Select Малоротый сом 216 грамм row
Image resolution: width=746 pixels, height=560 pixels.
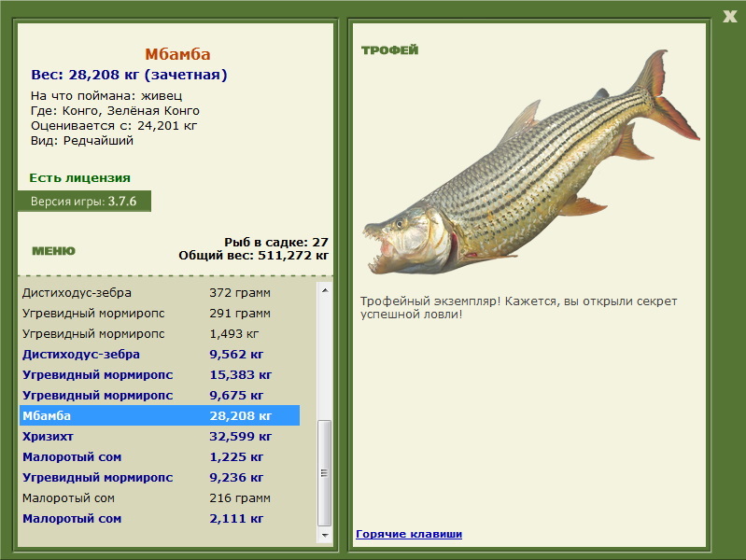point(160,498)
